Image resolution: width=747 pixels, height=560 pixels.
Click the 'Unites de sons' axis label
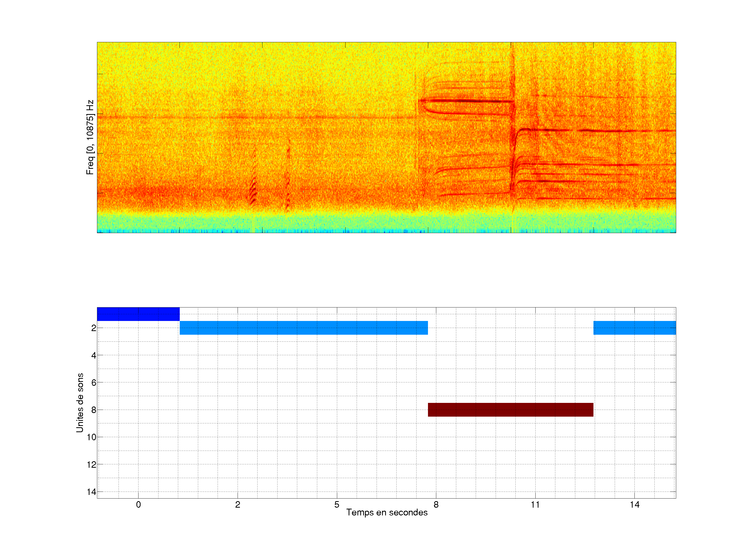click(80, 403)
